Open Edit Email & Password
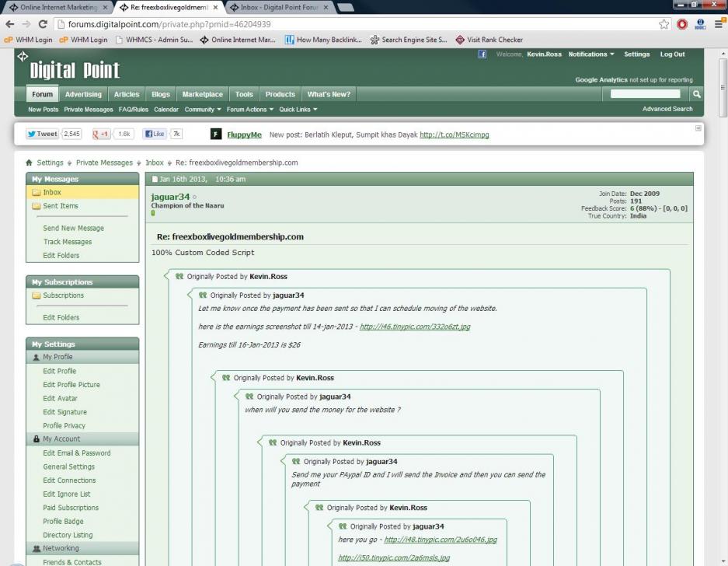 pos(77,453)
